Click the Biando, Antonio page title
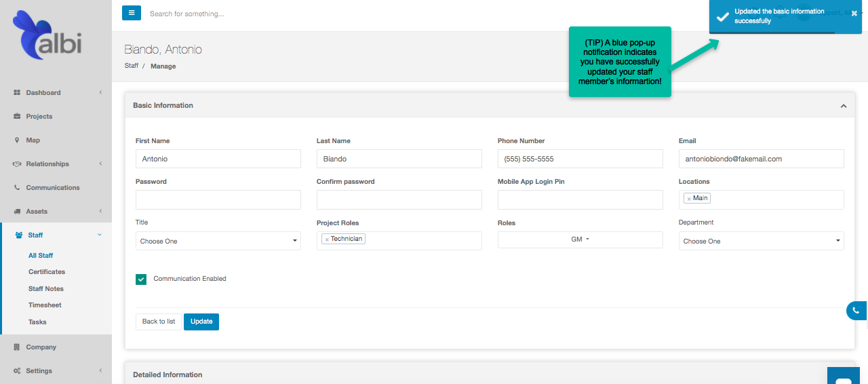 [x=163, y=50]
